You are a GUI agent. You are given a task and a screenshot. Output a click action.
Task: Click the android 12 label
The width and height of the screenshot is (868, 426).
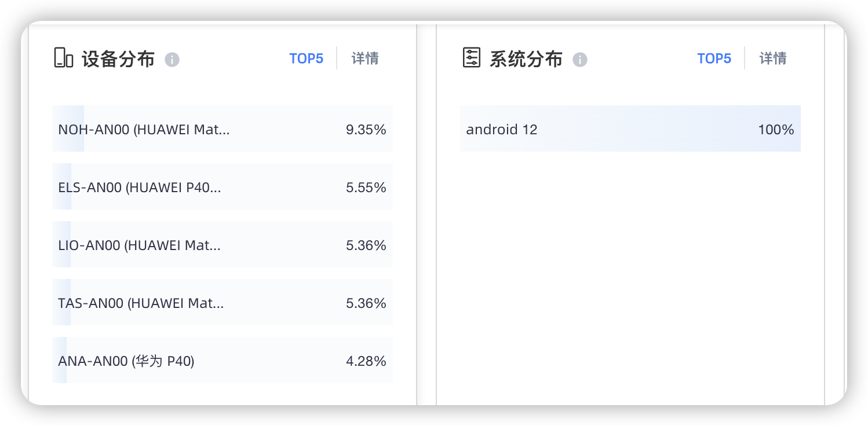pyautogui.click(x=502, y=129)
